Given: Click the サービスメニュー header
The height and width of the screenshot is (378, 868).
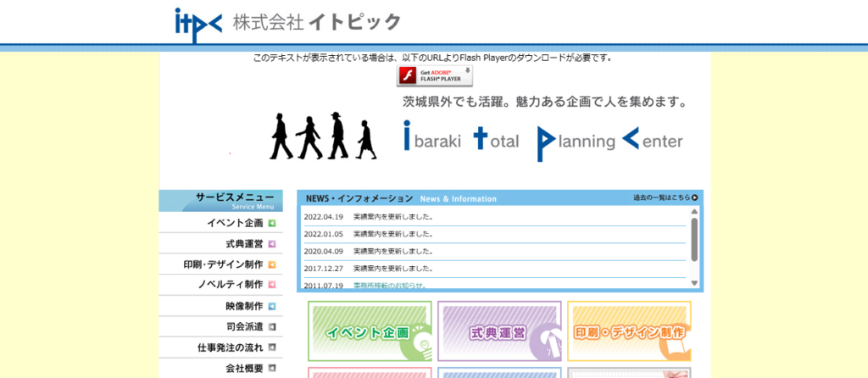Looking at the screenshot, I should [x=221, y=201].
